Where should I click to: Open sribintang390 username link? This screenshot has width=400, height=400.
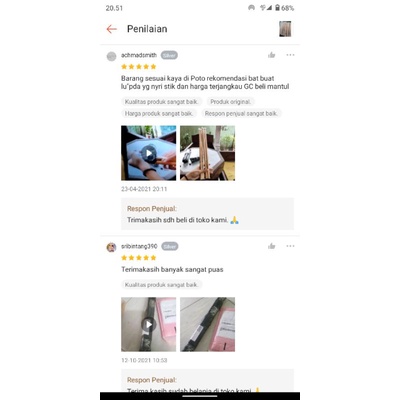click(139, 246)
